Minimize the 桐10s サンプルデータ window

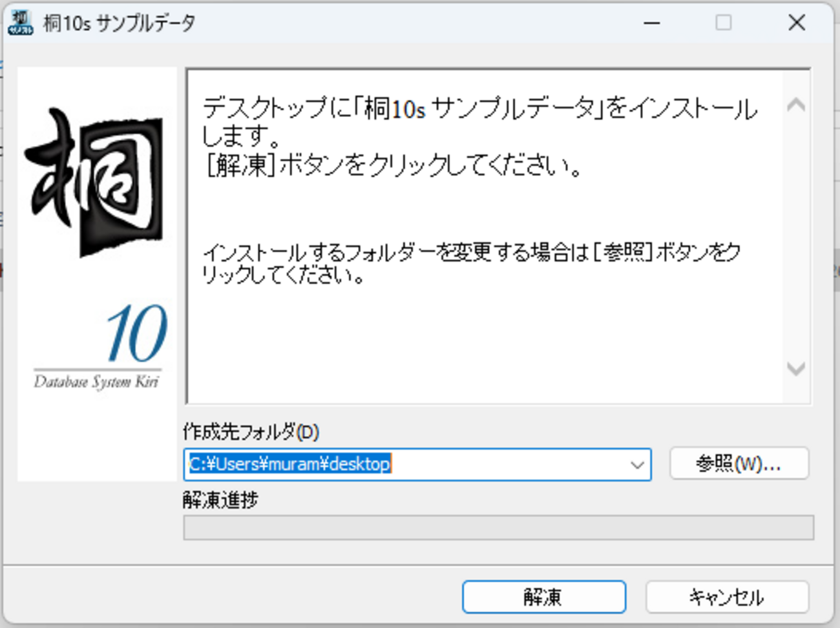[652, 23]
